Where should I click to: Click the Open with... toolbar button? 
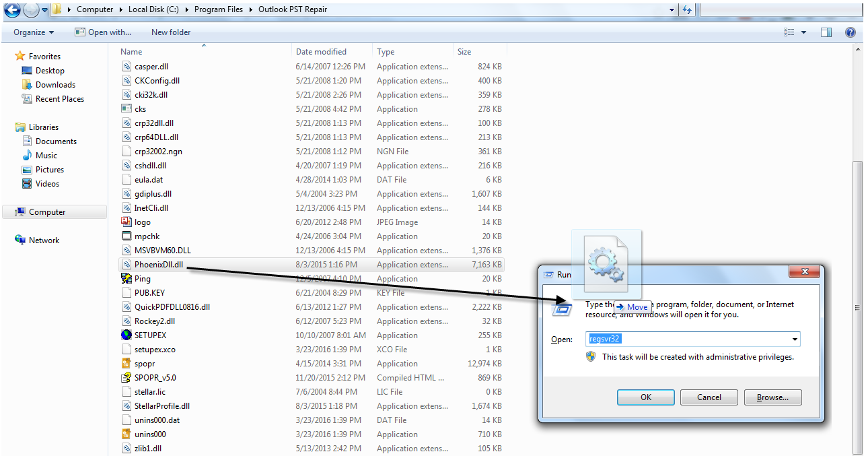coord(103,32)
